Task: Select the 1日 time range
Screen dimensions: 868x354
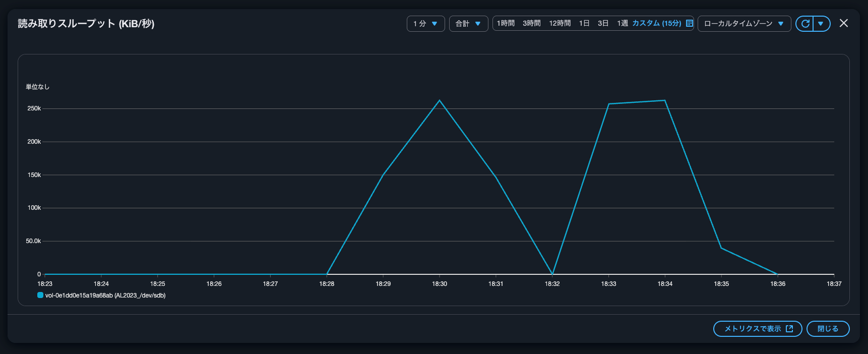Action: coord(584,24)
